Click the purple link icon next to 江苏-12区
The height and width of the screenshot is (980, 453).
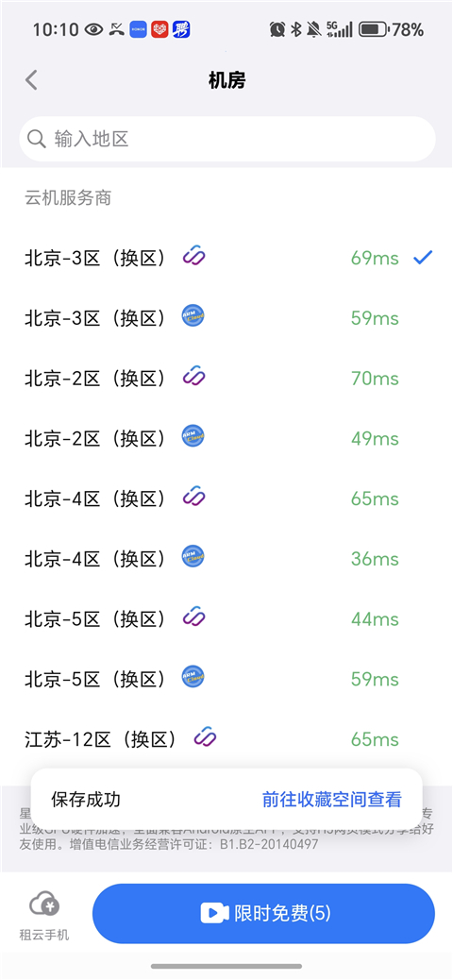[204, 737]
